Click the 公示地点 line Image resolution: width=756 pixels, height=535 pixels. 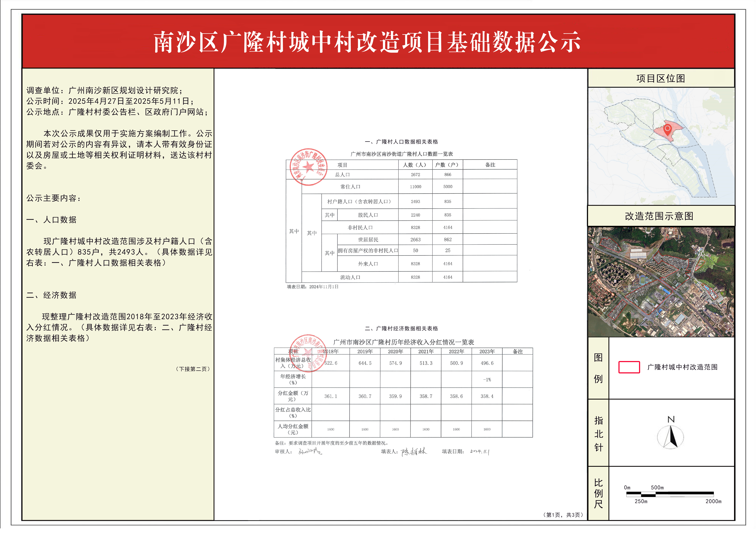point(117,112)
